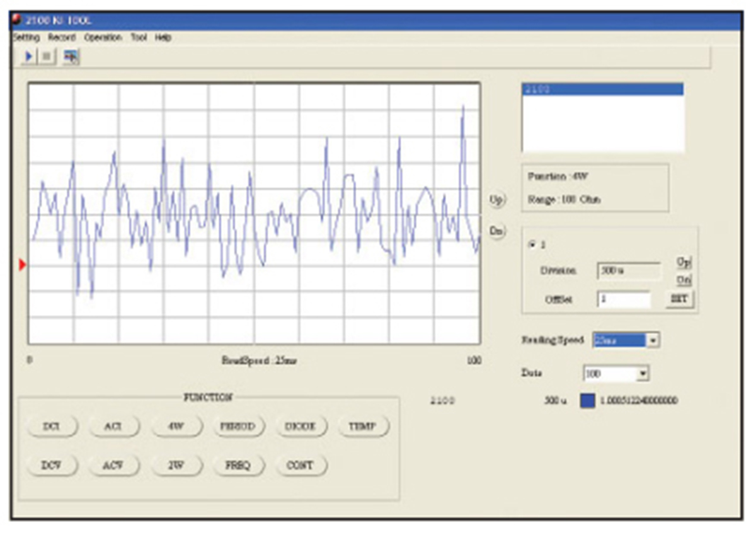Expand the Reading Speed dropdown
Screen dimensions: 756x535
click(653, 340)
